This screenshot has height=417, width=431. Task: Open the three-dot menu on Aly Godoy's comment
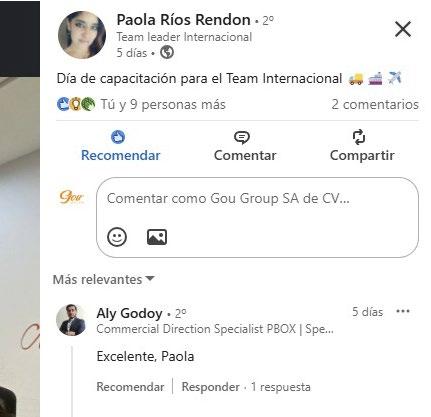[x=403, y=311]
